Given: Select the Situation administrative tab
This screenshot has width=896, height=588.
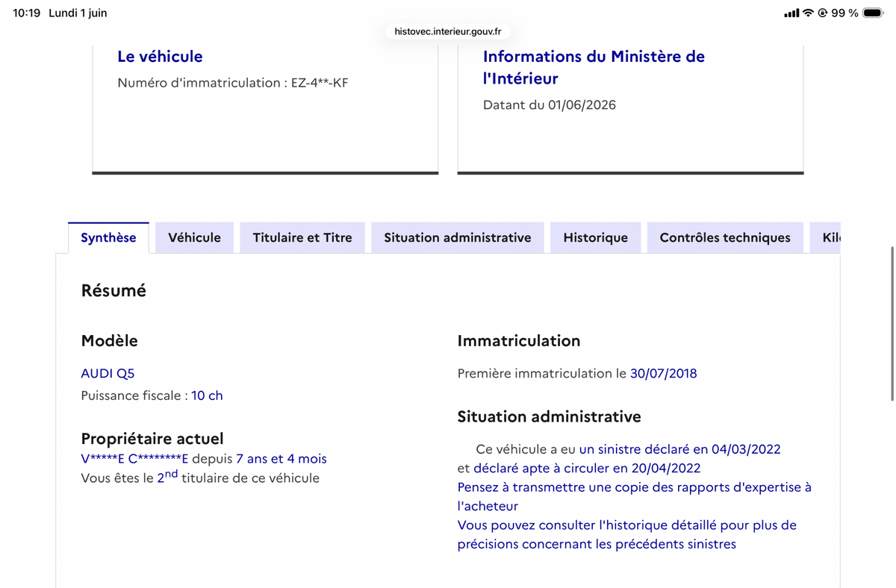Looking at the screenshot, I should 458,238.
